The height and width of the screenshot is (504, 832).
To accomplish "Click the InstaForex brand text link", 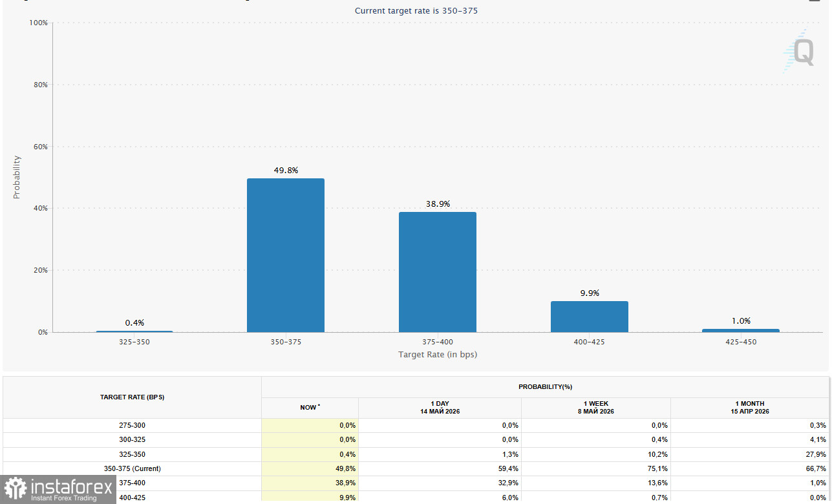I will click(72, 489).
